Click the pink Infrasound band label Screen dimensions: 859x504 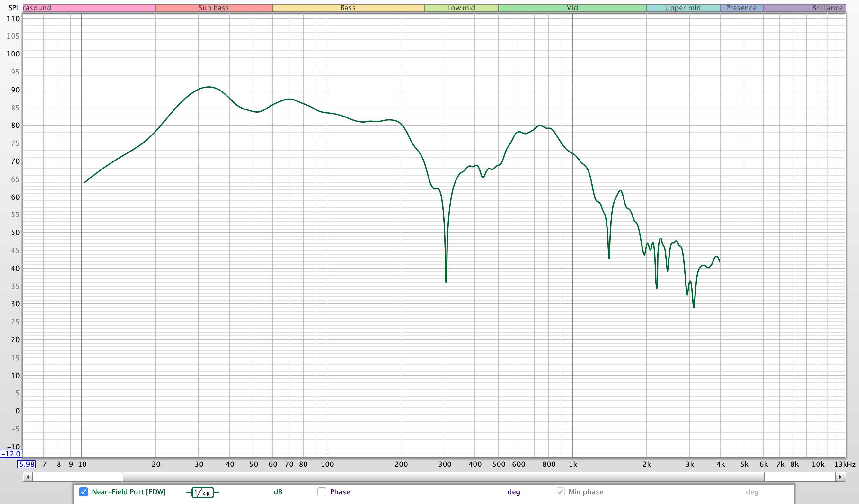[x=89, y=8]
